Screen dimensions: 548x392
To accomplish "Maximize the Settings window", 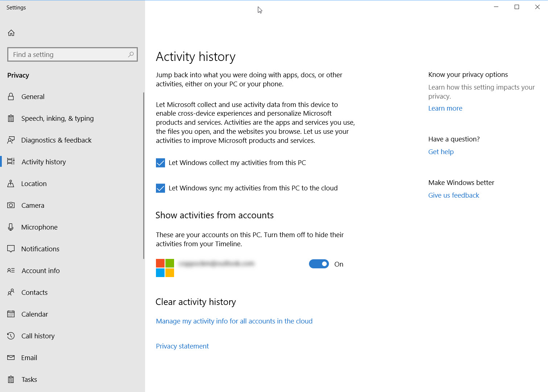I will [517, 7].
